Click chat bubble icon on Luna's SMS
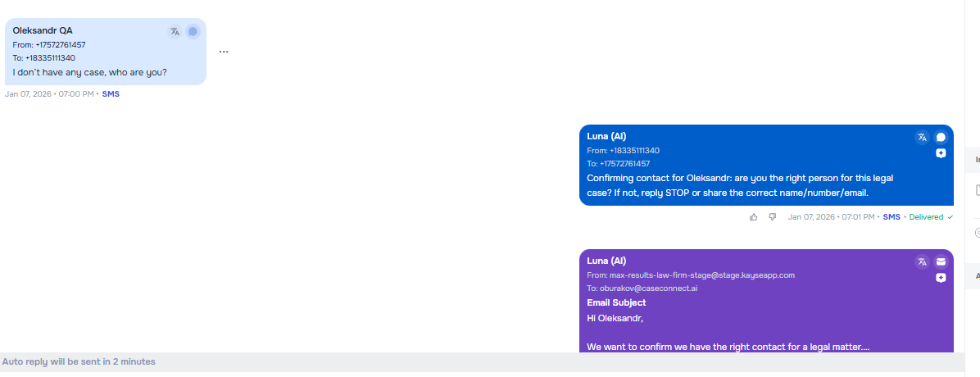The width and height of the screenshot is (980, 377). point(941,138)
